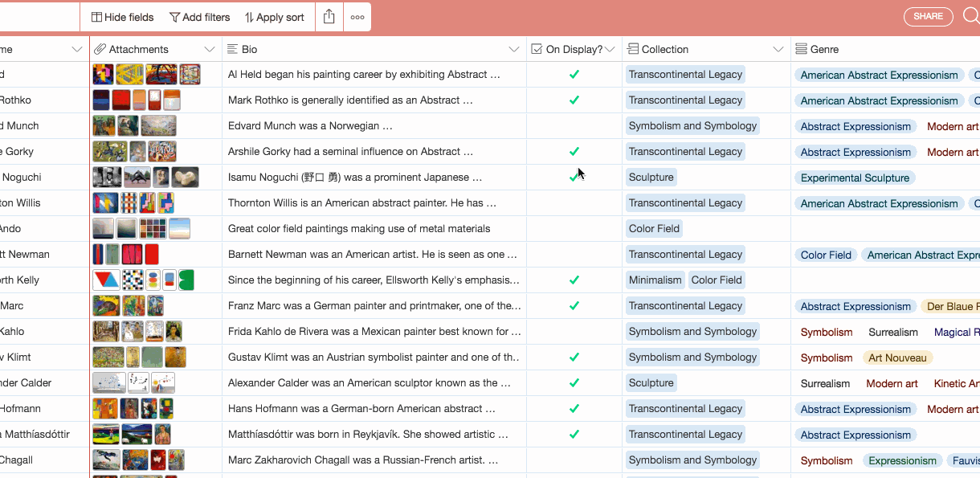Select bio cell 'Matthíasdóttir was born in Reykjavík'
980x478 pixels.
pos(374,435)
